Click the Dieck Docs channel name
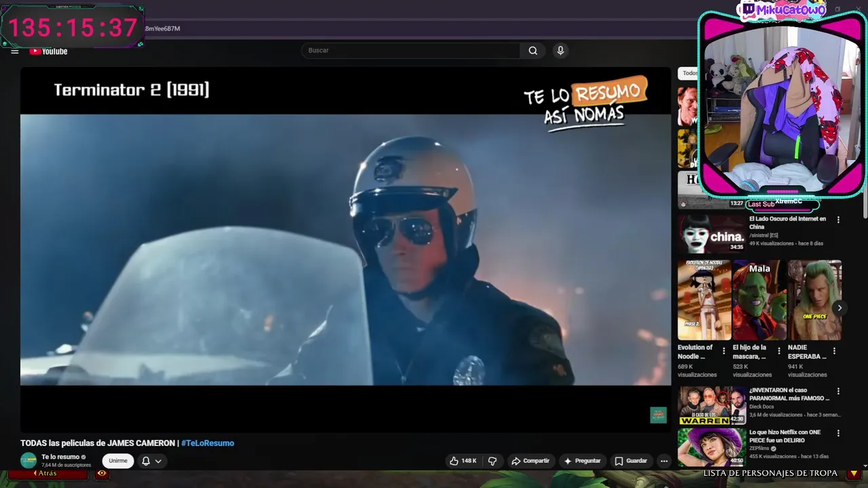Viewport: 868px width, 488px height. tap(762, 407)
